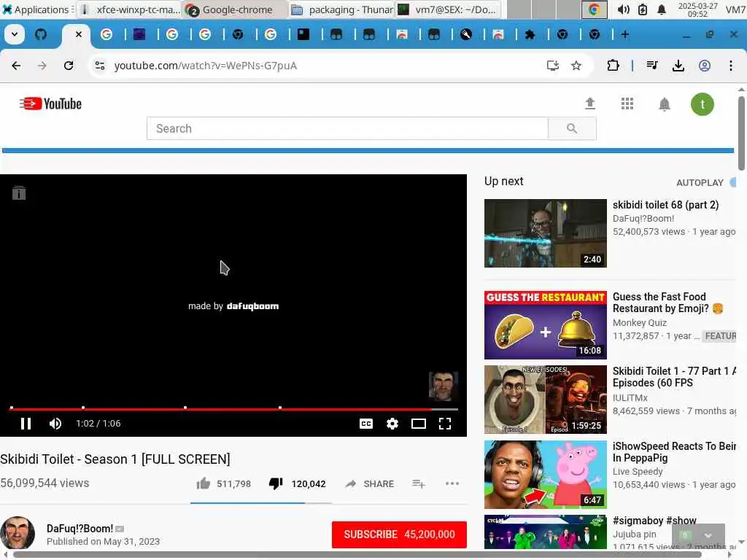Open 'Guess the Fast Food Restaurant' title link
The image size is (747, 560).
668,303
